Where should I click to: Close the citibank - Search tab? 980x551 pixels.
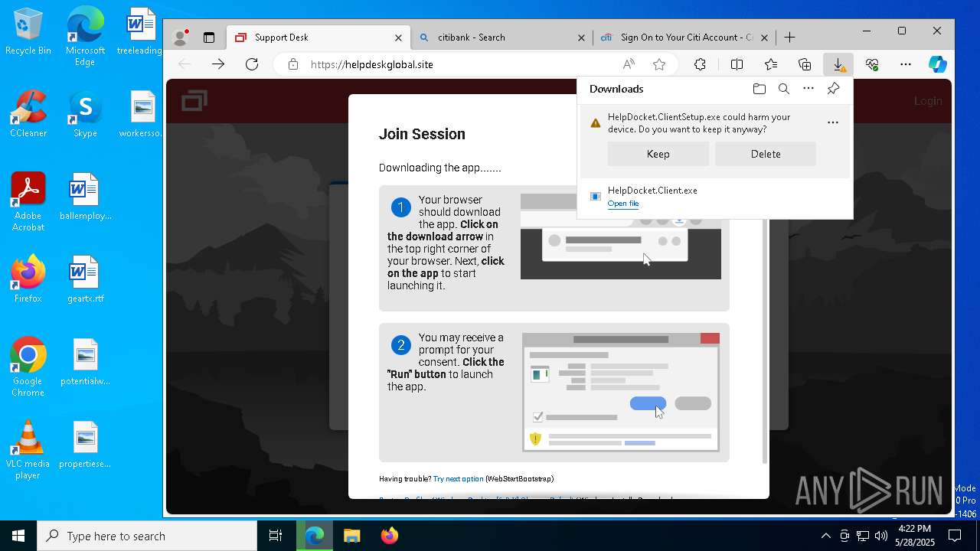click(x=581, y=37)
